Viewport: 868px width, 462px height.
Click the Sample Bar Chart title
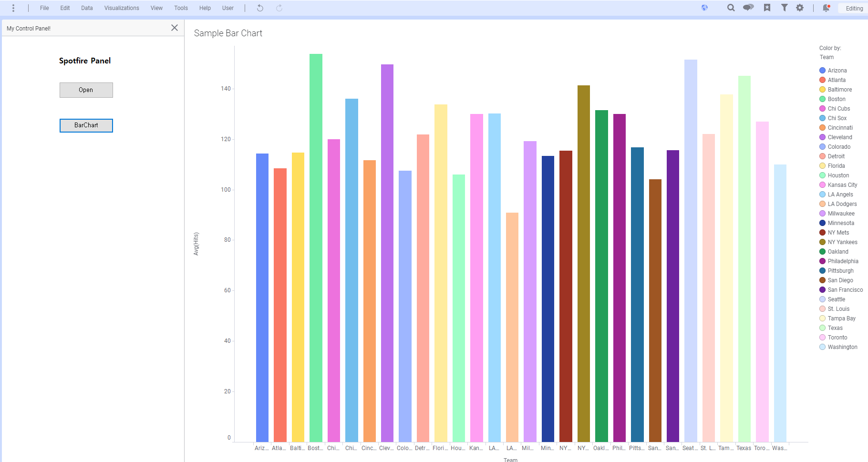(228, 33)
